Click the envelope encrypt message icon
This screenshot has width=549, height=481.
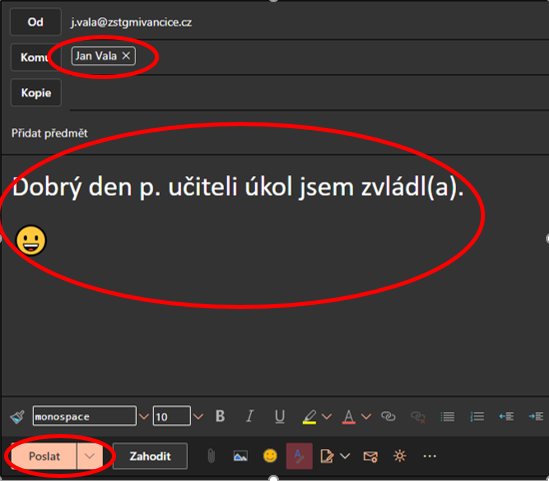pyautogui.click(x=370, y=456)
